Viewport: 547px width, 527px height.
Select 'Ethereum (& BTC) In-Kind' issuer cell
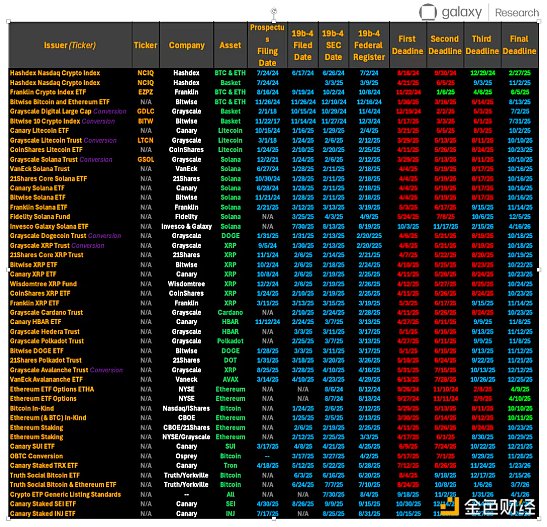(x=48, y=418)
